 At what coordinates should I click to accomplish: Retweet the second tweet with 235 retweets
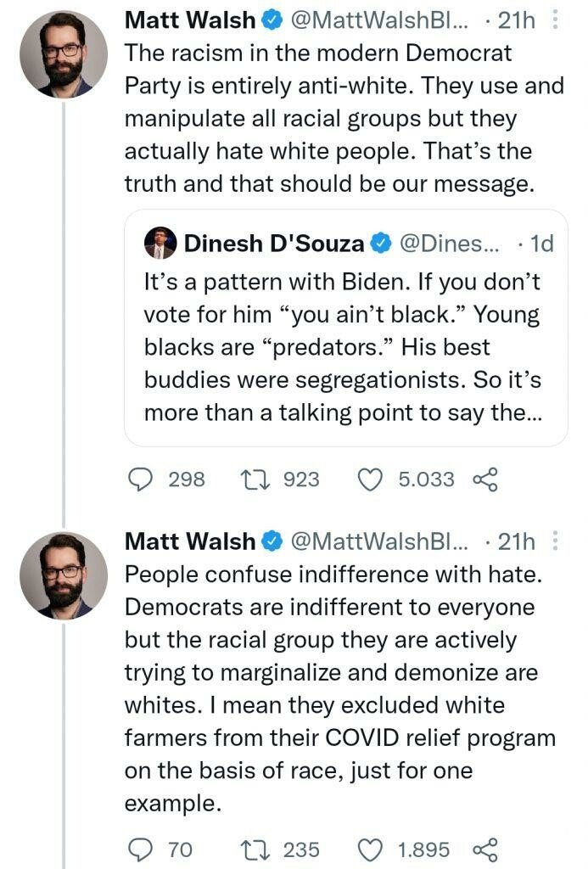click(254, 849)
